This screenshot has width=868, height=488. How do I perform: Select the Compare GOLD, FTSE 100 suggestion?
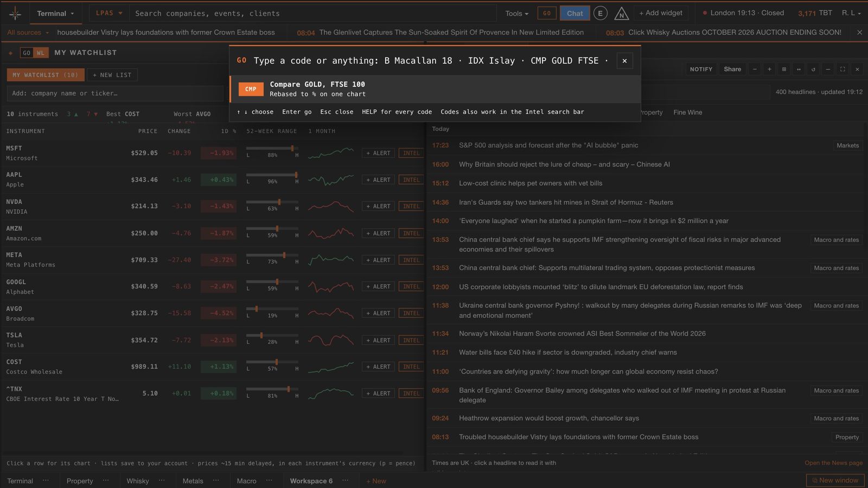(435, 89)
